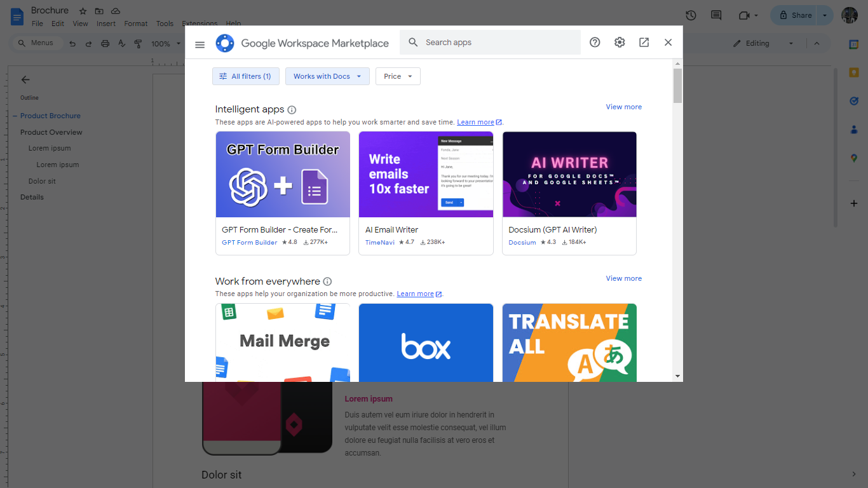Select Product Overview in the outline
This screenshot has width=868, height=488.
pos(51,132)
